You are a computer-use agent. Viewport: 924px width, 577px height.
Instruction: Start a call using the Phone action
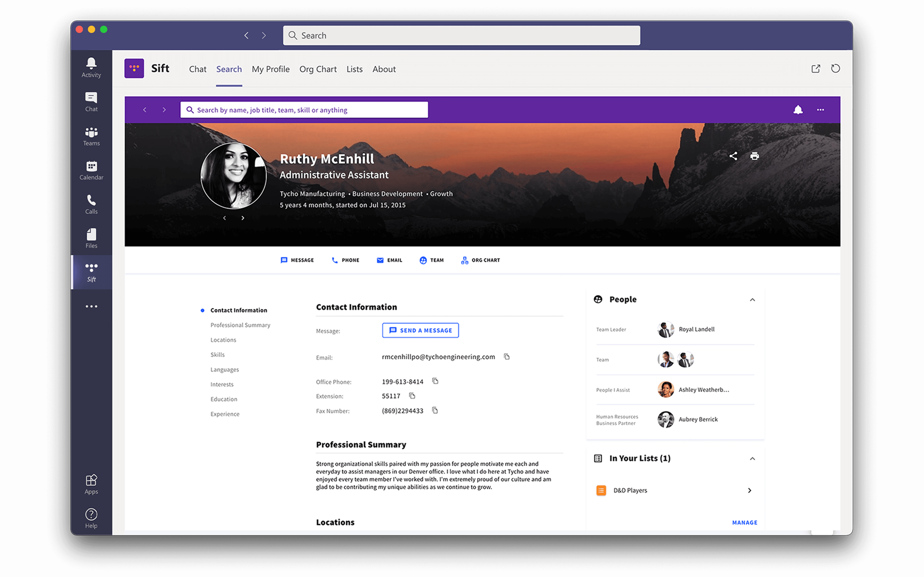click(345, 260)
